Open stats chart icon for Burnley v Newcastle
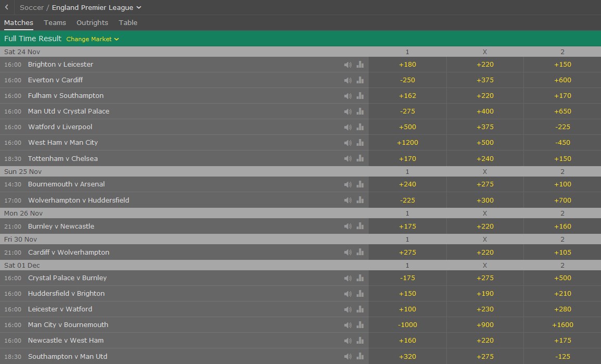 pyautogui.click(x=360, y=226)
